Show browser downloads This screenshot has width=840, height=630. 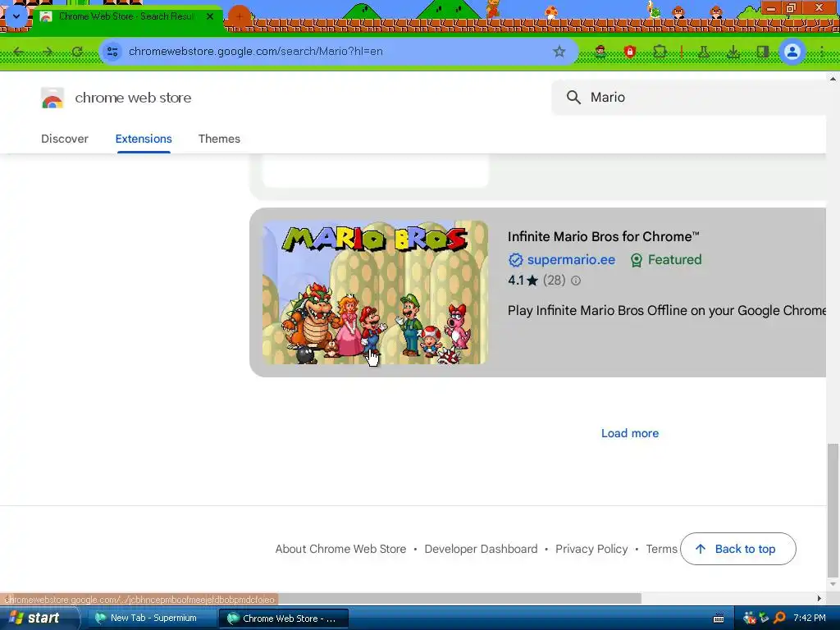coord(733,52)
